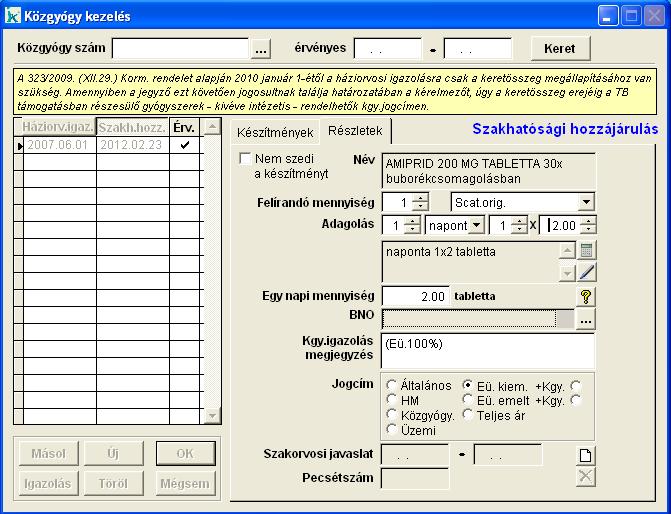Click the calculator icon next to dosage text
The height and width of the screenshot is (514, 671).
tap(587, 251)
